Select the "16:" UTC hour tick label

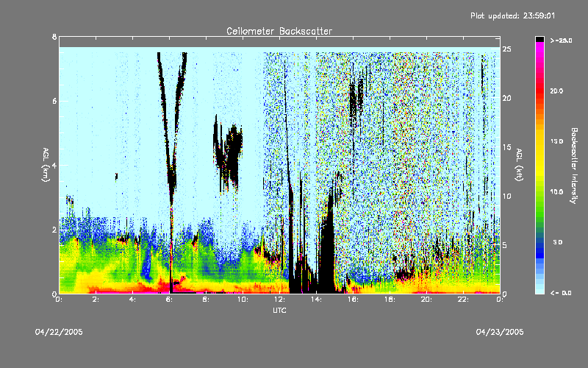[353, 300]
